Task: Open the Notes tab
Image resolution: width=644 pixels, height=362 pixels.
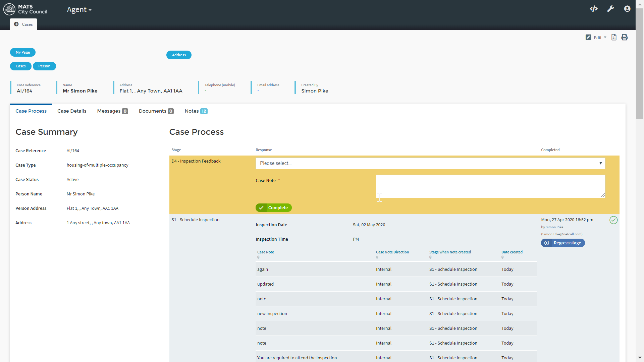Action: click(196, 111)
